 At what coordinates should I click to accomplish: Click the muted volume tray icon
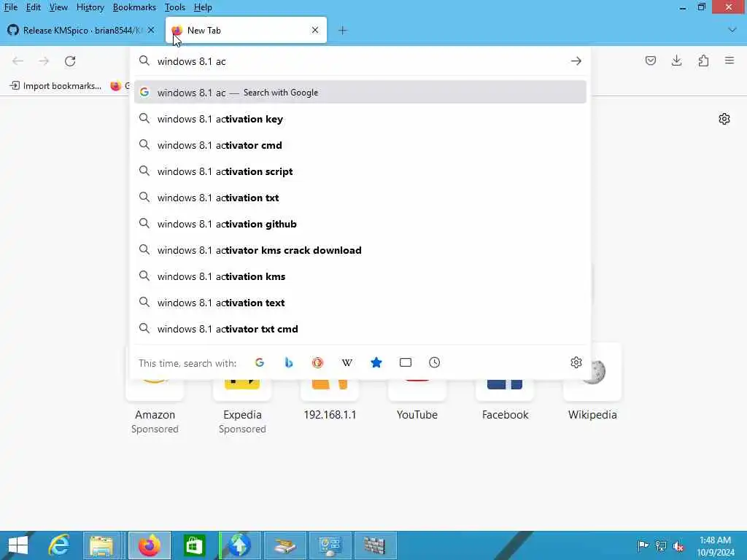click(x=678, y=545)
